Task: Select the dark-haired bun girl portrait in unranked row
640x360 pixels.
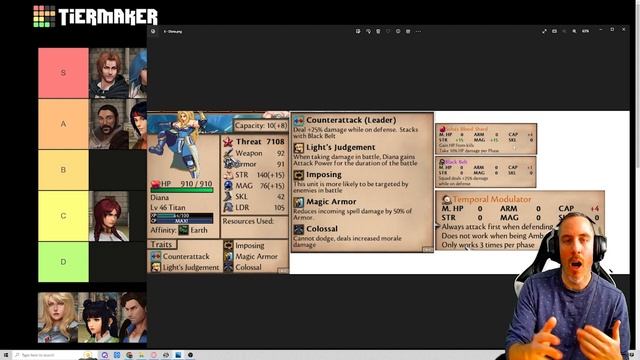Action: coord(98,317)
